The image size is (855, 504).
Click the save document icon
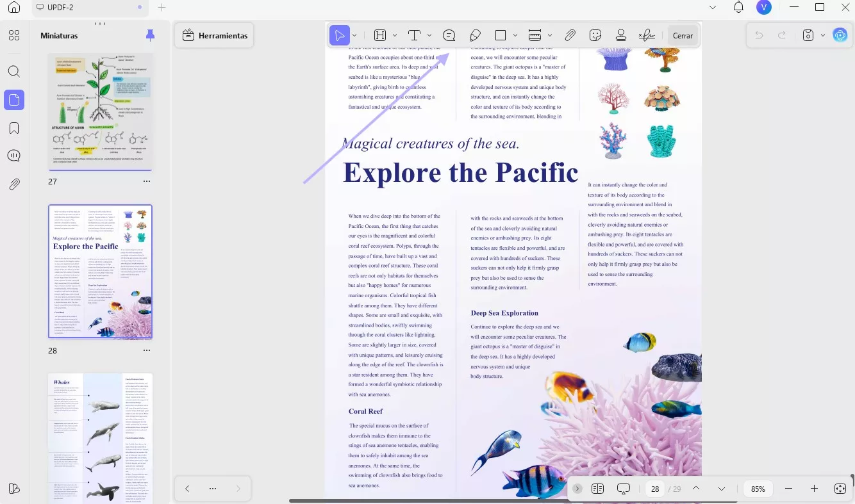tap(808, 35)
